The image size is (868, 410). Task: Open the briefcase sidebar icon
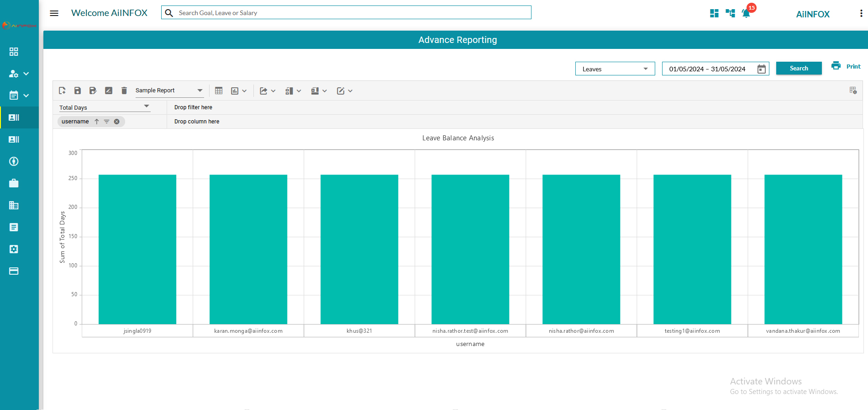14,183
